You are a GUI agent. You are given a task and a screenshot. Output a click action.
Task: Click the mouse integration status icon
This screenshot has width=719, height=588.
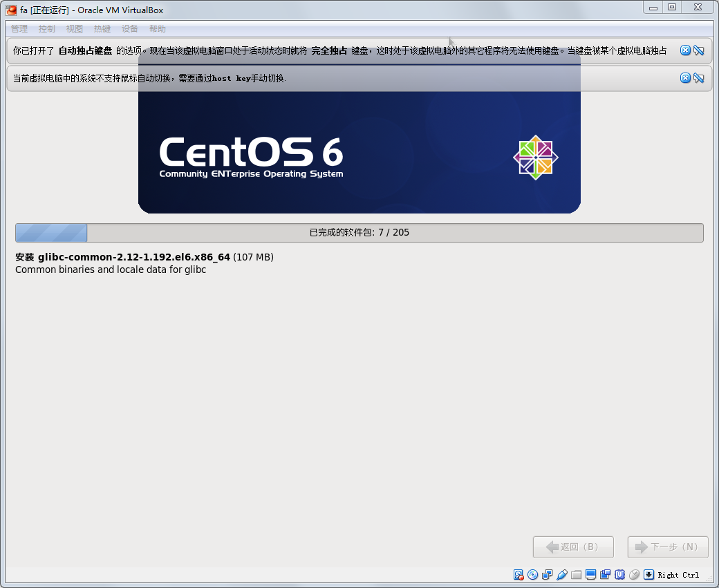(634, 575)
